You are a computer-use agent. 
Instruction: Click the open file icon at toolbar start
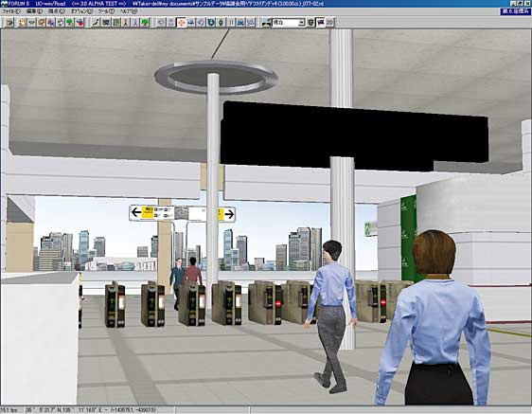[x=9, y=23]
